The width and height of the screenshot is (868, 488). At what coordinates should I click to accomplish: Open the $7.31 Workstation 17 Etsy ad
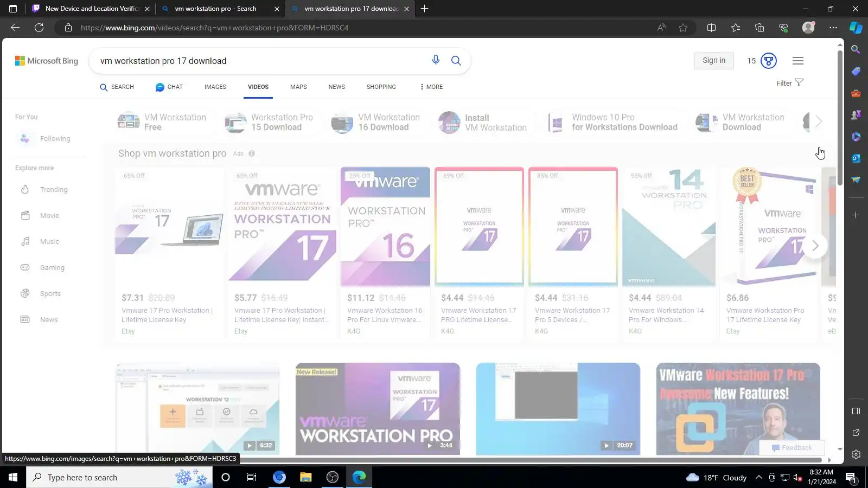coord(169,254)
